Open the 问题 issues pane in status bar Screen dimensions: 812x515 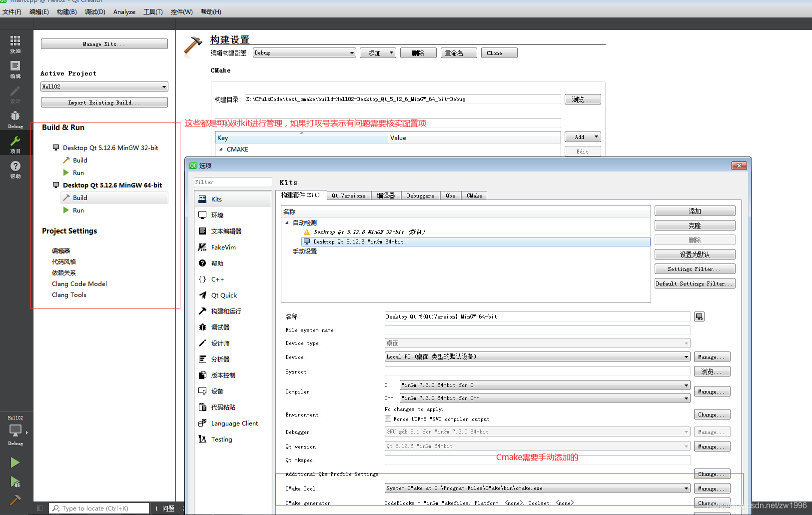coord(165,508)
